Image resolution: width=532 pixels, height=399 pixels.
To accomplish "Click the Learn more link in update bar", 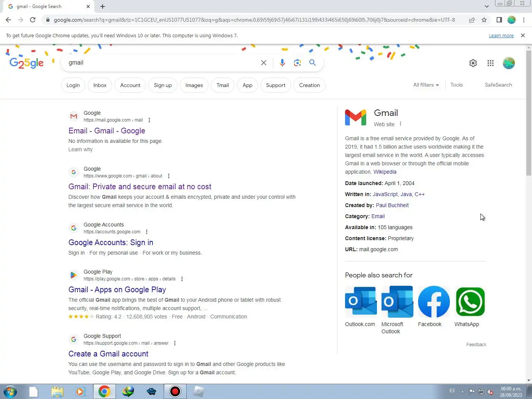I will click(x=501, y=35).
